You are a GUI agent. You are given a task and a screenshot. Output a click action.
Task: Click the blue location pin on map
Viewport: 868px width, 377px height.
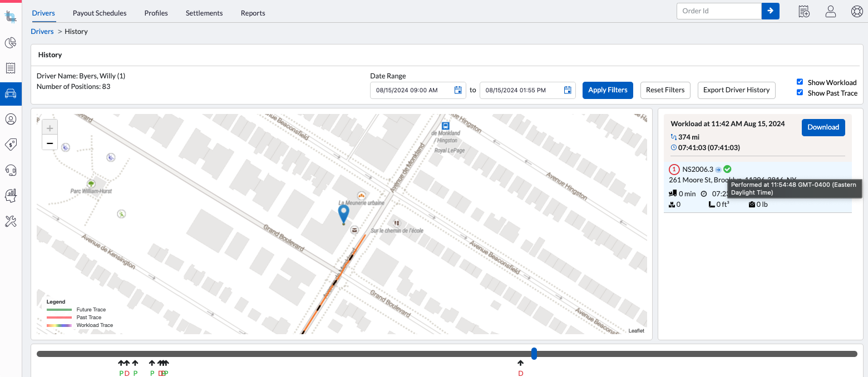point(344,215)
